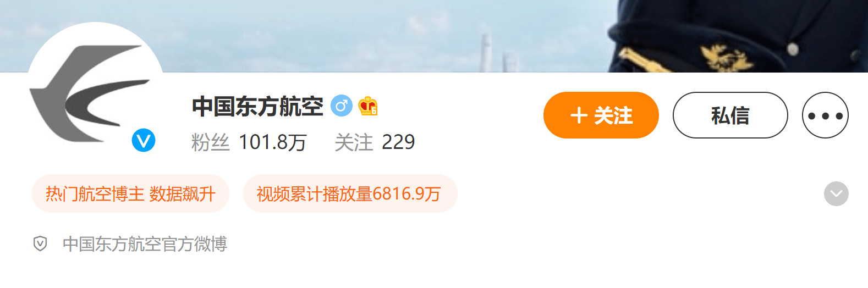This screenshot has height=288, width=868.
Task: Click the blue V verified badge
Action: [x=144, y=141]
